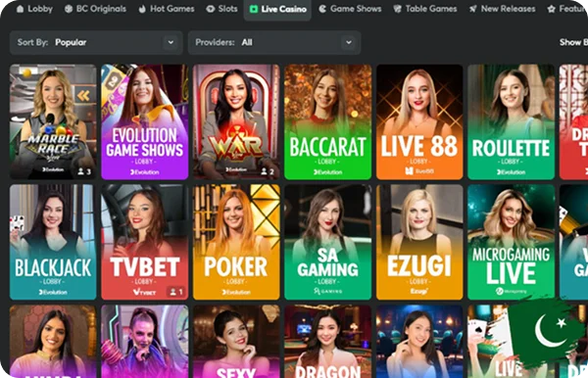
Task: Click the Sort By chevron arrow
Action: coord(171,42)
